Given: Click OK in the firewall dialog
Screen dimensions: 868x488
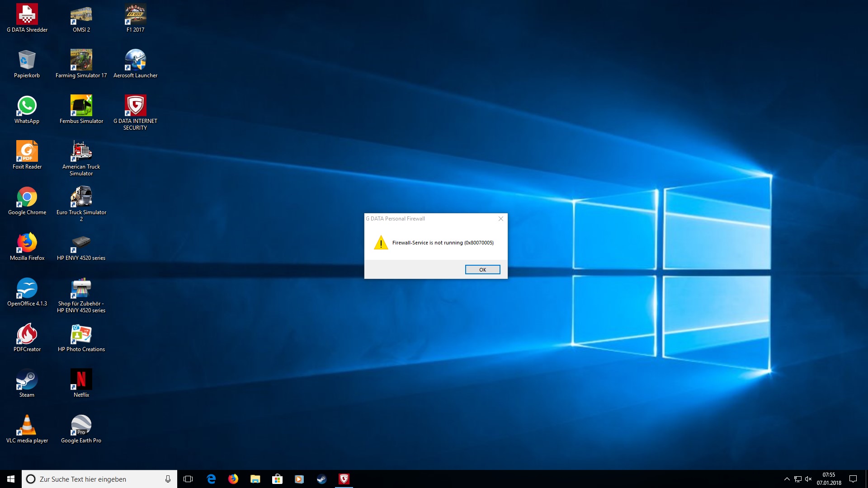Looking at the screenshot, I should pos(482,270).
